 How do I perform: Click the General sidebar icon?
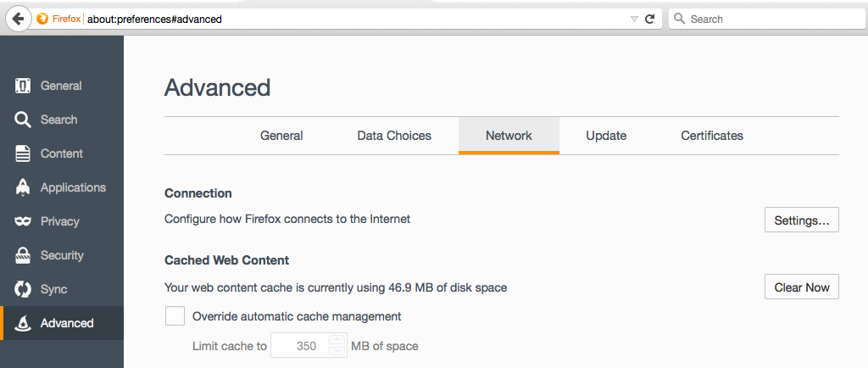pos(23,86)
